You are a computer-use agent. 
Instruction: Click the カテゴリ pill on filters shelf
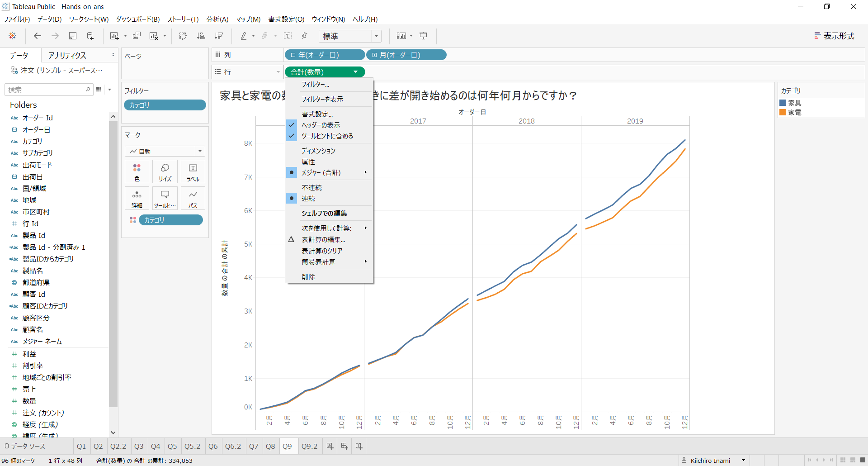165,105
